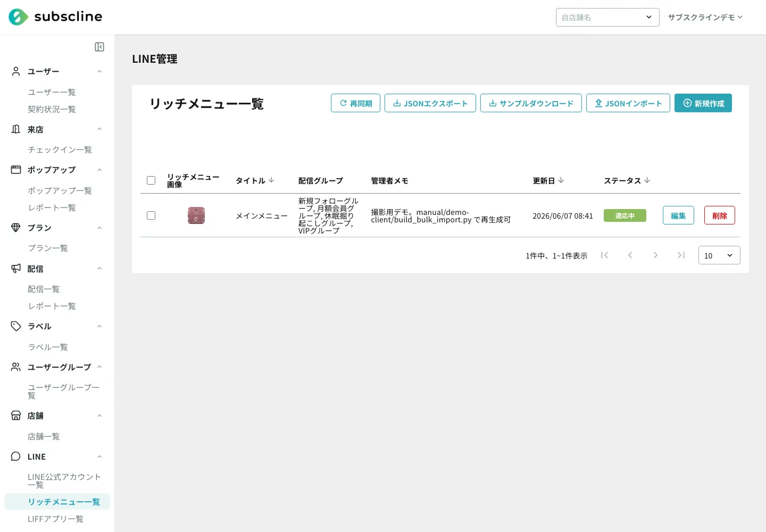Open the サブスクラインデモ account menu

(x=705, y=17)
